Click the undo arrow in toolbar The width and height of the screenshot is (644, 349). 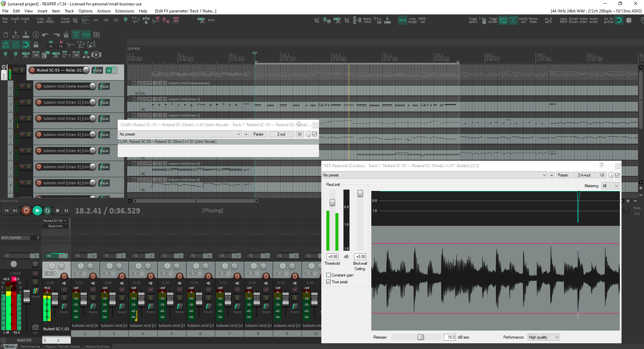tap(46, 35)
